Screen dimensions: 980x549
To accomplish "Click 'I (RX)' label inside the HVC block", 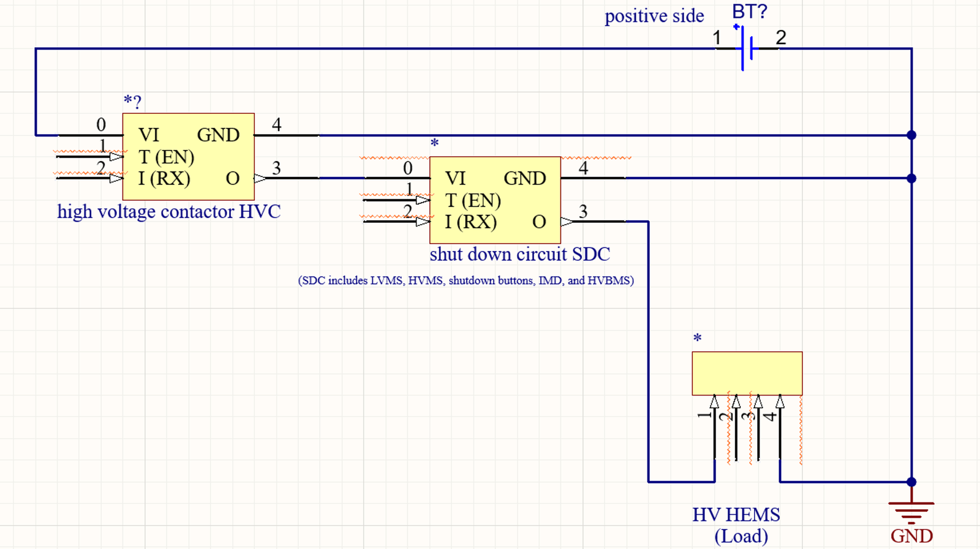I will 164,179.
